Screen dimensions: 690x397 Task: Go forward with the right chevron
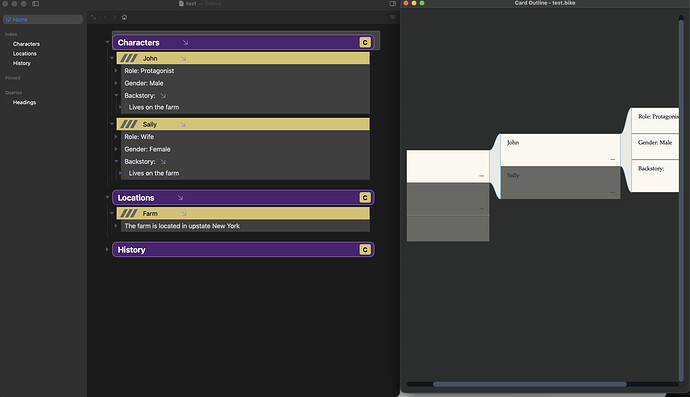click(115, 17)
